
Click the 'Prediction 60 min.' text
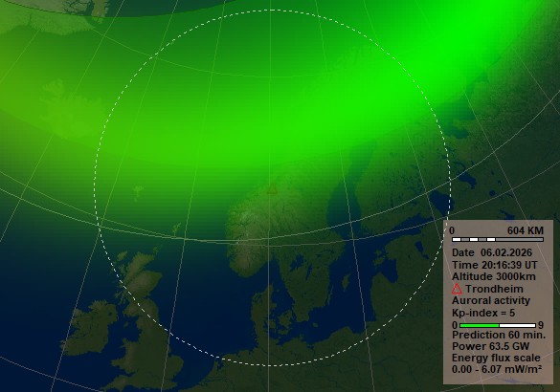click(x=499, y=335)
